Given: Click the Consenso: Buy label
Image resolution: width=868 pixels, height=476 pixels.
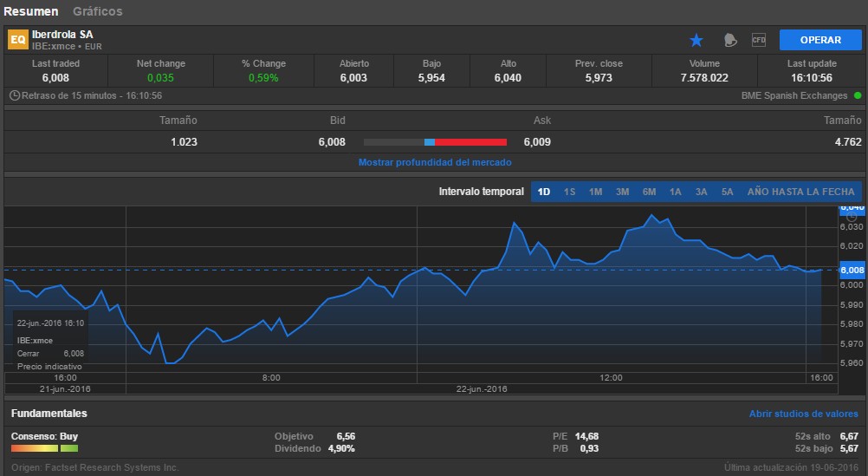Looking at the screenshot, I should pyautogui.click(x=44, y=436).
